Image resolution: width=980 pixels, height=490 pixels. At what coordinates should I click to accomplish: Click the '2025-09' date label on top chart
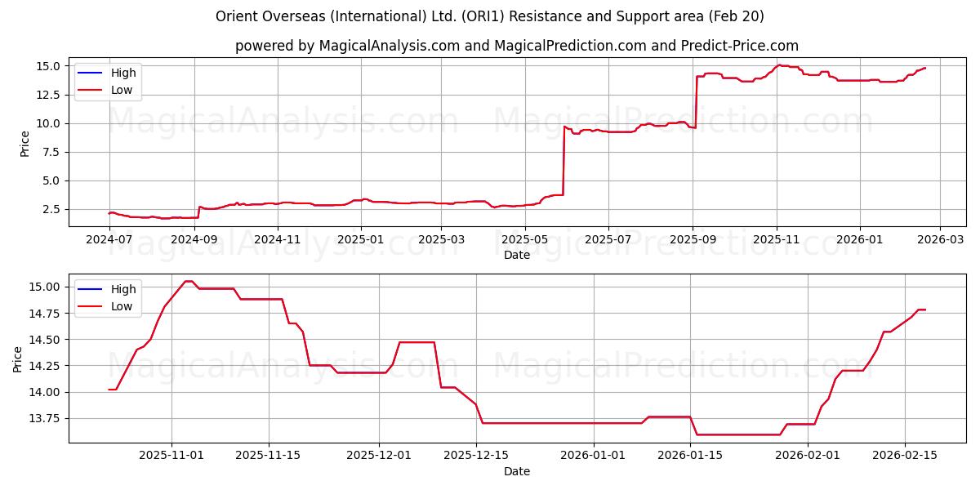click(x=693, y=240)
